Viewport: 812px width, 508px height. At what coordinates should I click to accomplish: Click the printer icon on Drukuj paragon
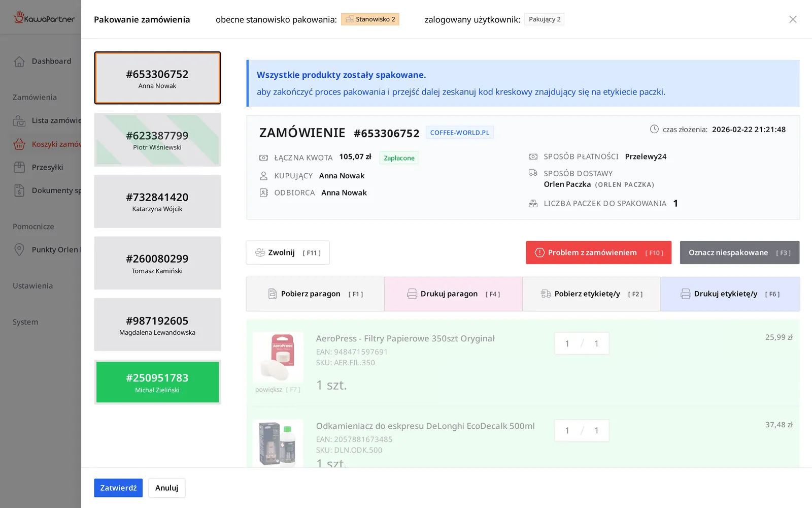point(412,294)
